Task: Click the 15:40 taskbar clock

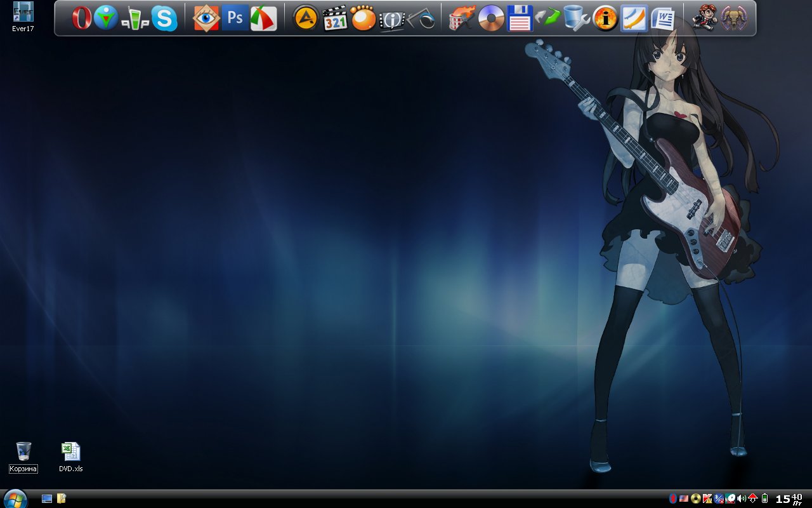Action: [789, 498]
